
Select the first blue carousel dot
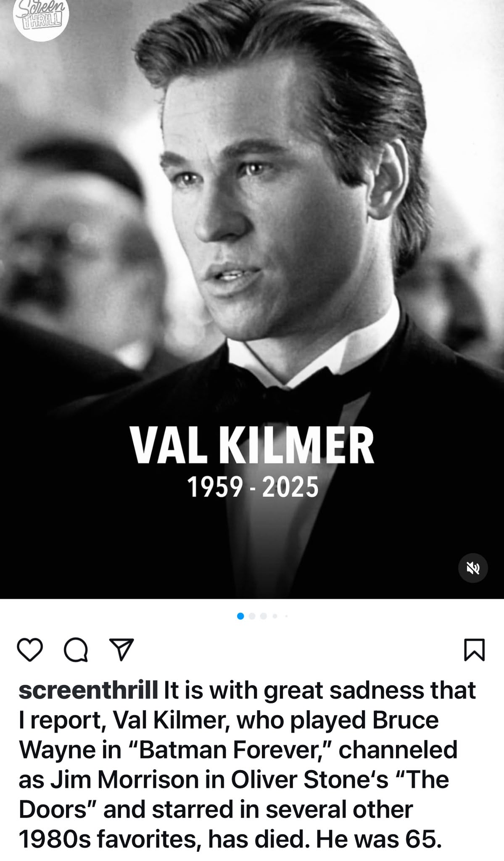[x=240, y=616]
